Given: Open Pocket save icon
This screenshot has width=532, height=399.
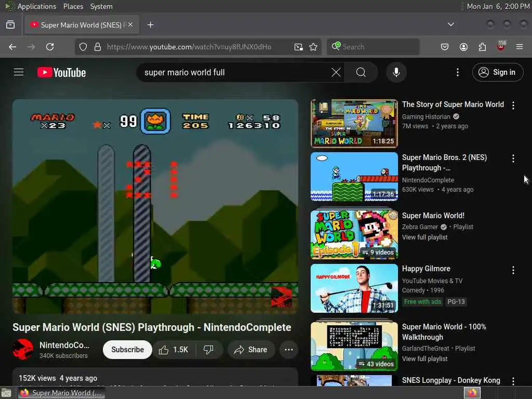Looking at the screenshot, I should pyautogui.click(x=445, y=47).
